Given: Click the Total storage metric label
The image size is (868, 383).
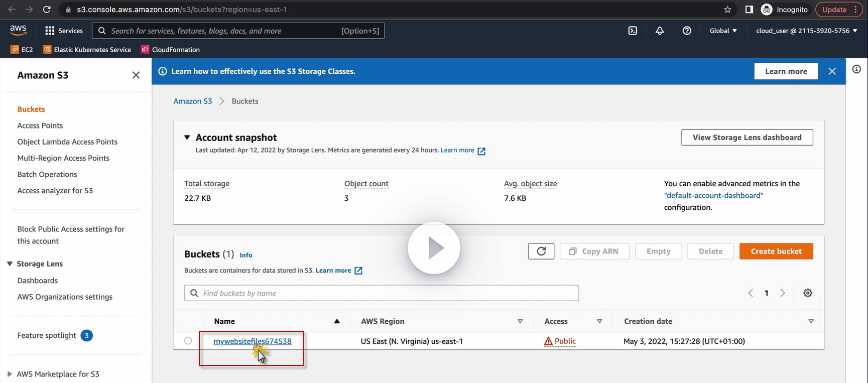Looking at the screenshot, I should tap(207, 184).
